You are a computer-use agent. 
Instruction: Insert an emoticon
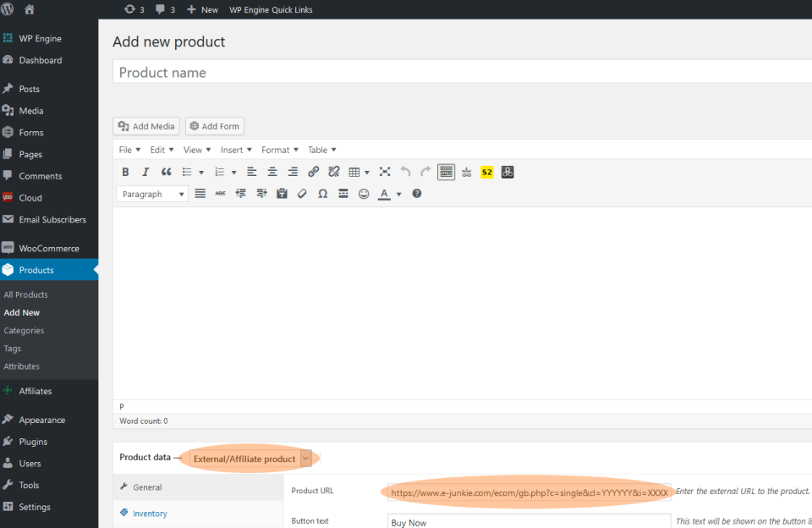(364, 194)
